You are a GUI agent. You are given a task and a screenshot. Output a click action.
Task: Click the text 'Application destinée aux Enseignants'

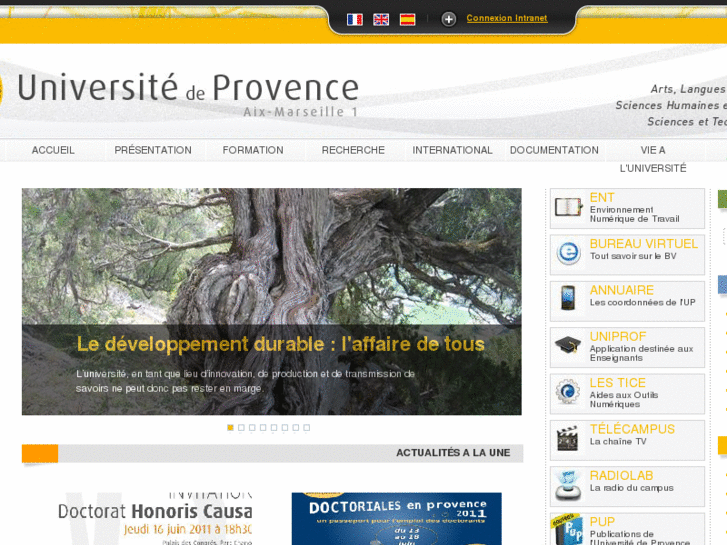point(642,353)
